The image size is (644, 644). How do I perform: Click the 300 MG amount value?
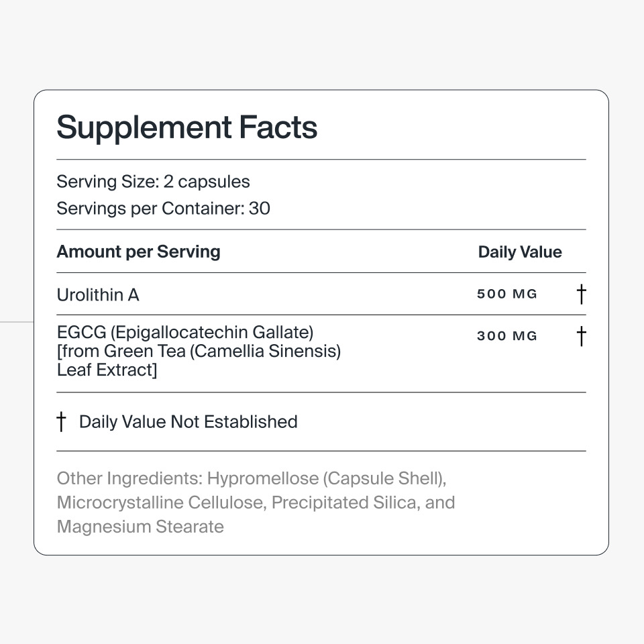507,336
